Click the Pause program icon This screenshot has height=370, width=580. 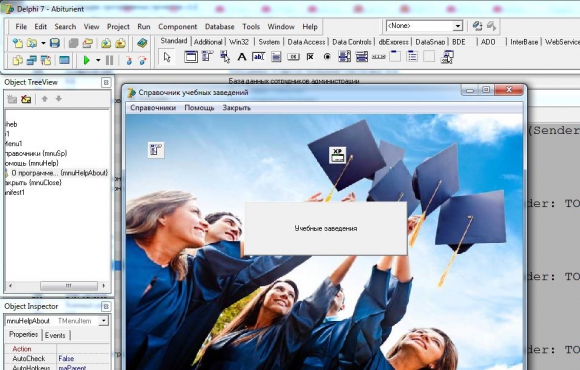coord(109,60)
